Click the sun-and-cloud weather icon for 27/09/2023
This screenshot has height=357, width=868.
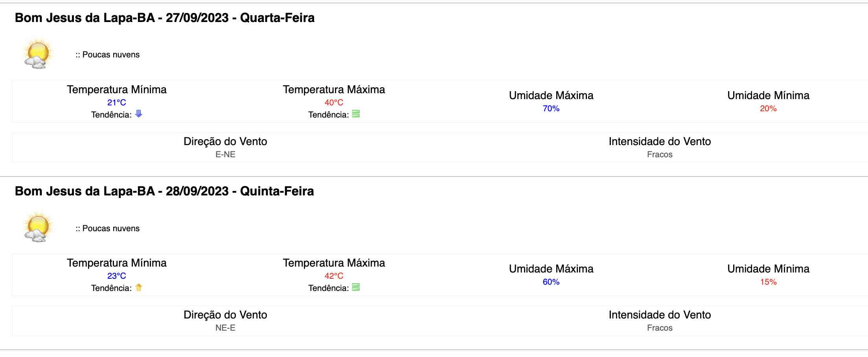pos(38,54)
